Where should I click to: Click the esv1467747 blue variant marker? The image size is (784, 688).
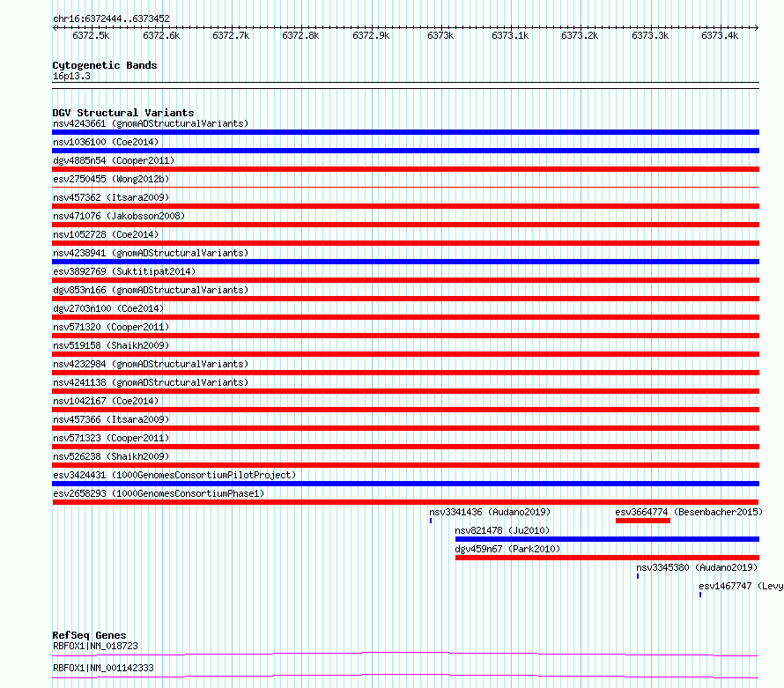700,595
